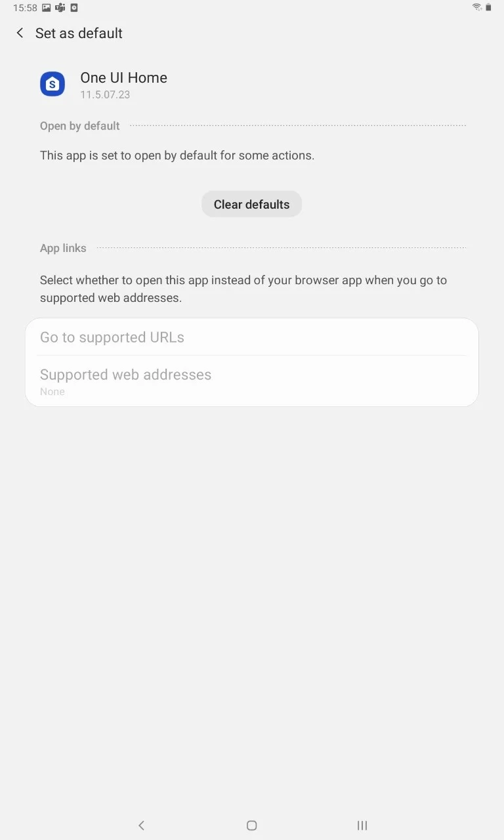The image size is (504, 840).
Task: Clear defaults for One UI Home
Action: [x=251, y=204]
